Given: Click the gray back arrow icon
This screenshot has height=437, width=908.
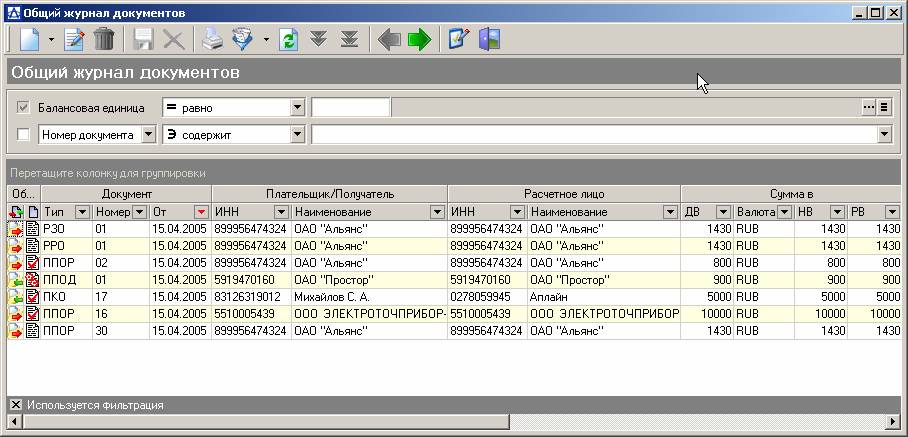Looking at the screenshot, I should [388, 40].
